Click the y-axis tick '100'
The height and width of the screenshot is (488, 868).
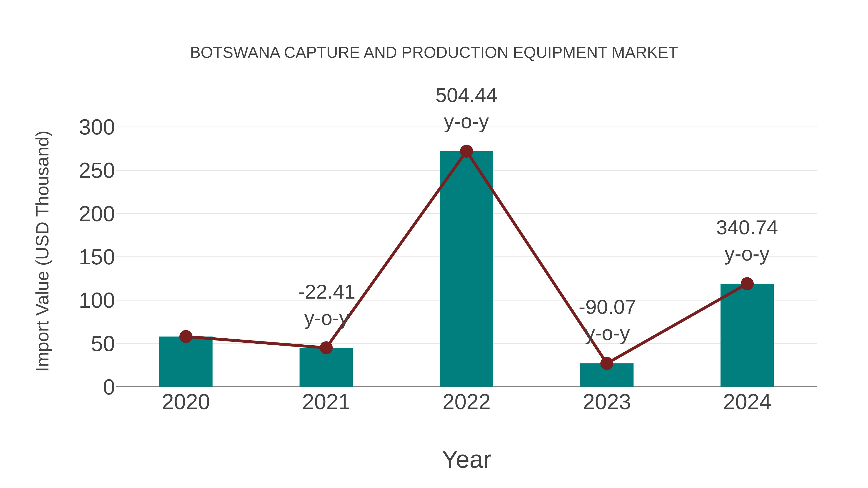pyautogui.click(x=97, y=301)
